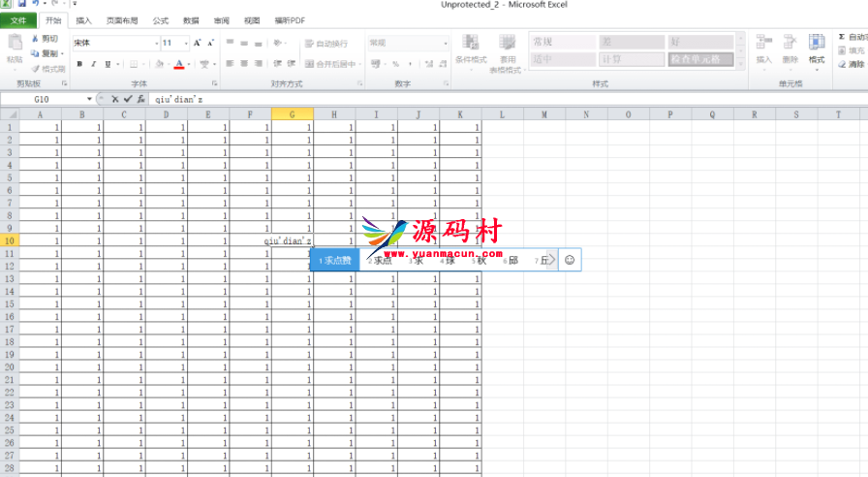Toggle Bold formatting

point(79,64)
